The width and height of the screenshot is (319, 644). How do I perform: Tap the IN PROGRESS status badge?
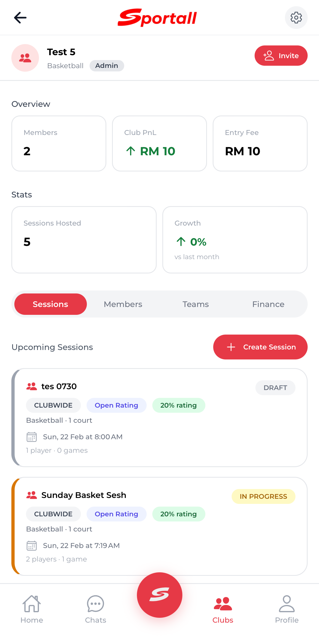tap(263, 496)
